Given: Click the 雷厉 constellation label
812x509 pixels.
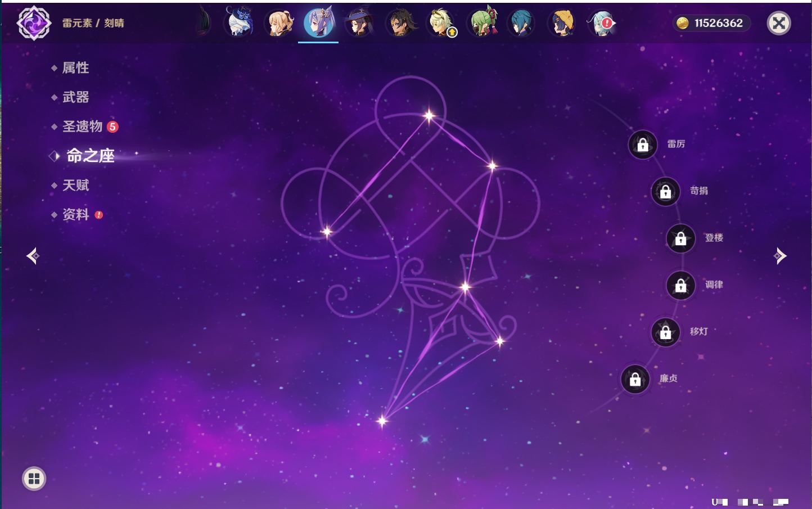Looking at the screenshot, I should [676, 144].
